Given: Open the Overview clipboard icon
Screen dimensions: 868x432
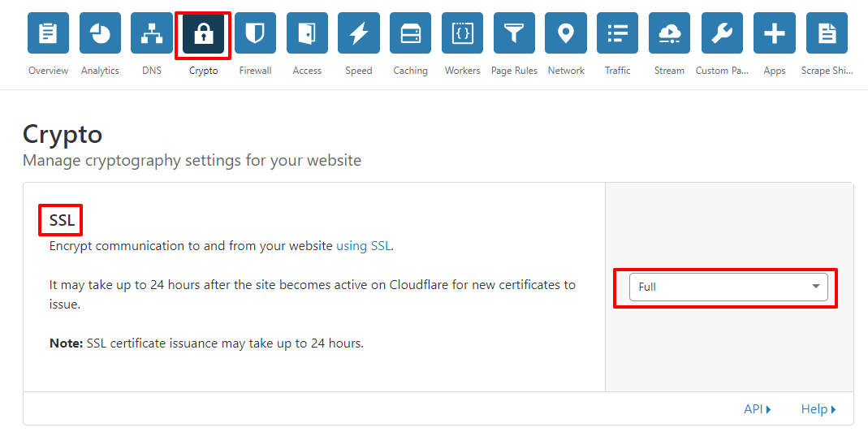Looking at the screenshot, I should [x=48, y=32].
